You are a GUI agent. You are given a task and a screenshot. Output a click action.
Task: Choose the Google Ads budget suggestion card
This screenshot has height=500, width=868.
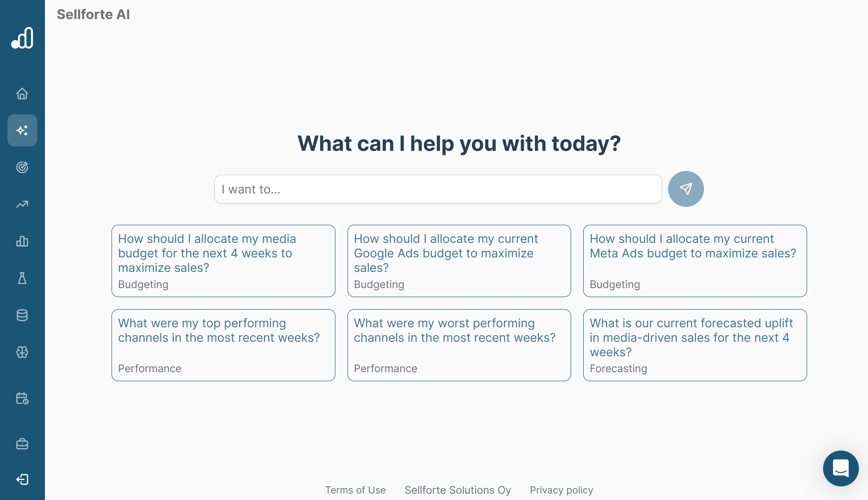click(459, 261)
